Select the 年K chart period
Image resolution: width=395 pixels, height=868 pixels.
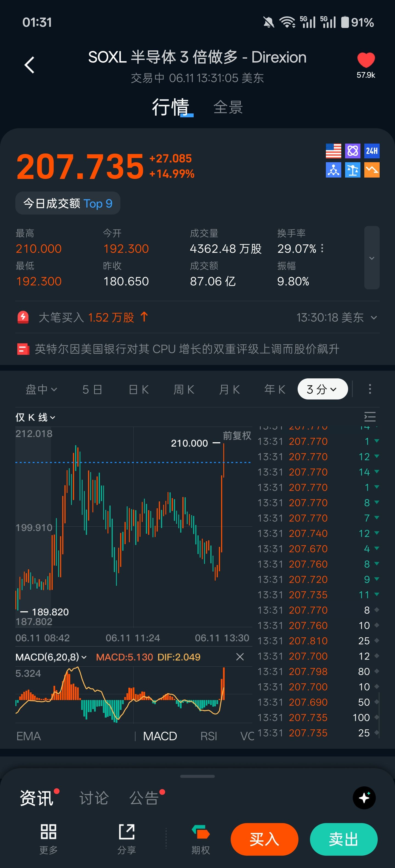(x=275, y=389)
